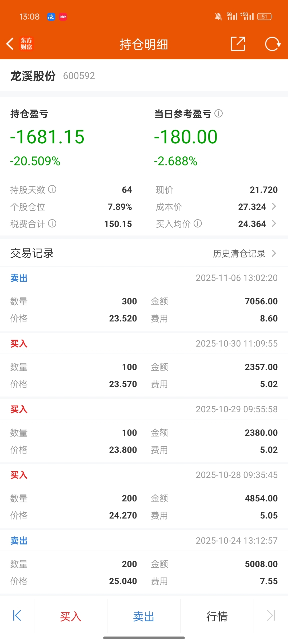Expand the 成本价 chevron
This screenshot has height=644, width=288.
[274, 206]
